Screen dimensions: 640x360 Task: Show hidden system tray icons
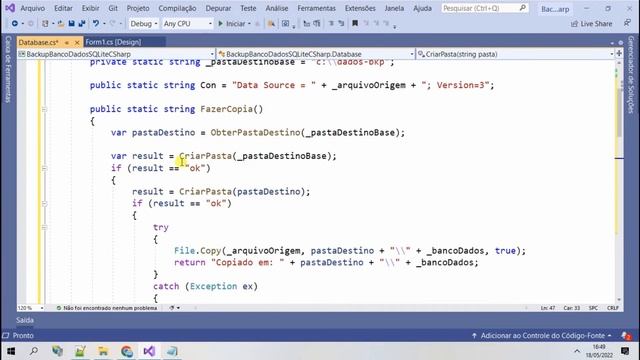577,351
